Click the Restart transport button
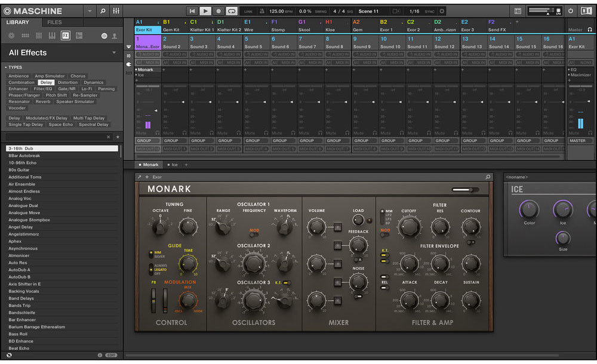This screenshot has width=597, height=364. 192,11
